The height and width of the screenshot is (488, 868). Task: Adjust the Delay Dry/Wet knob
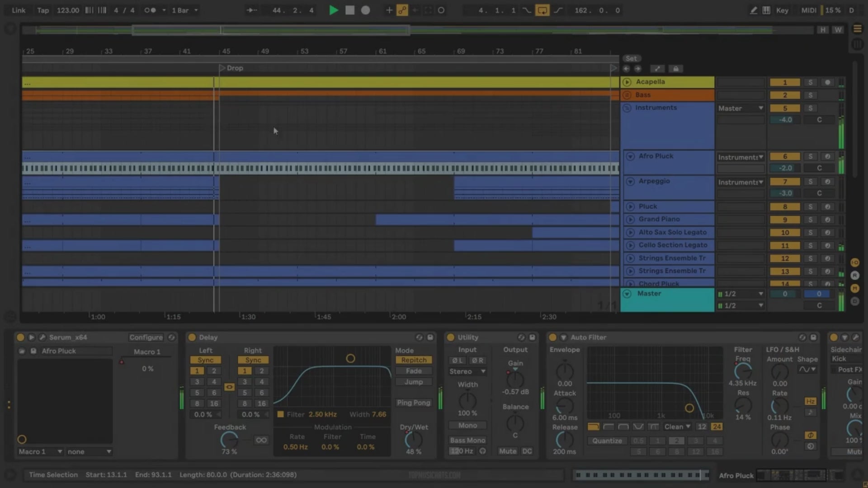click(x=413, y=439)
